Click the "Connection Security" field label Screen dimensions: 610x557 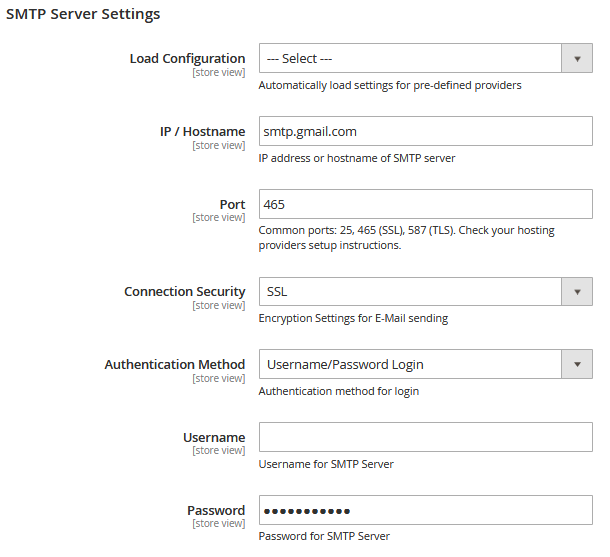(x=184, y=292)
